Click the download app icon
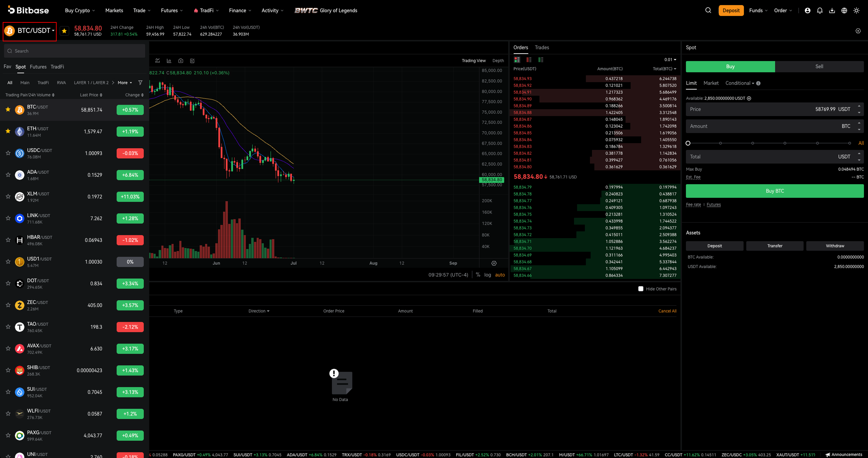 point(832,11)
